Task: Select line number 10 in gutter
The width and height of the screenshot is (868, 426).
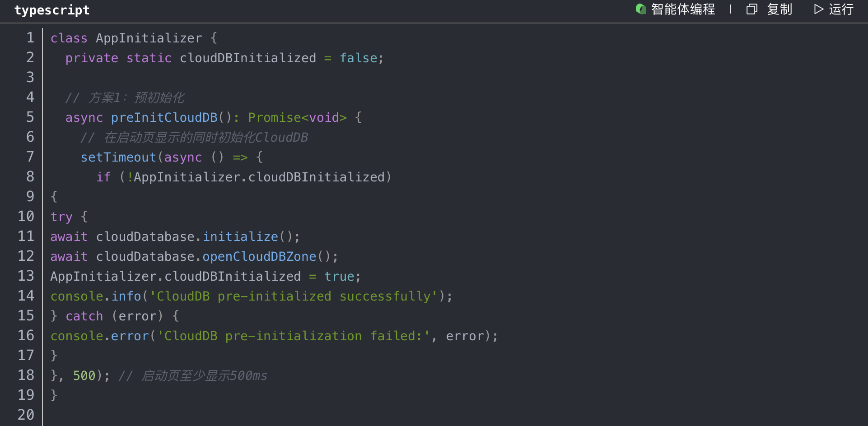Action: pos(26,216)
